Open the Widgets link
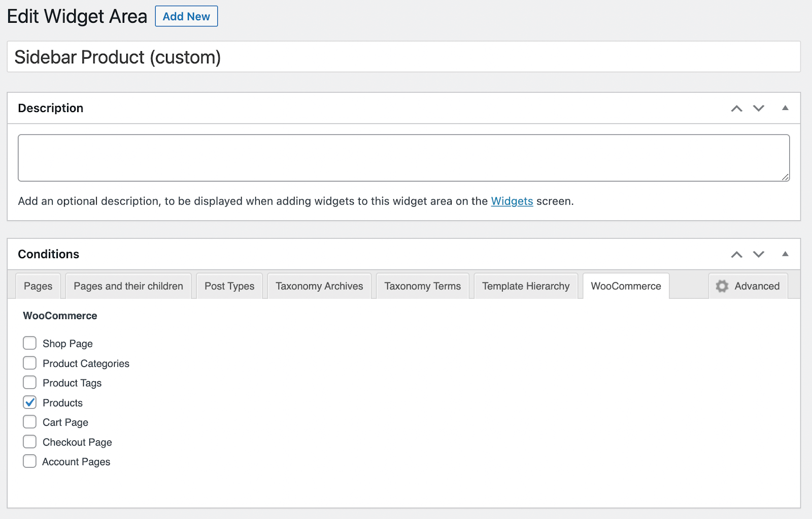This screenshot has width=812, height=519. tap(512, 201)
